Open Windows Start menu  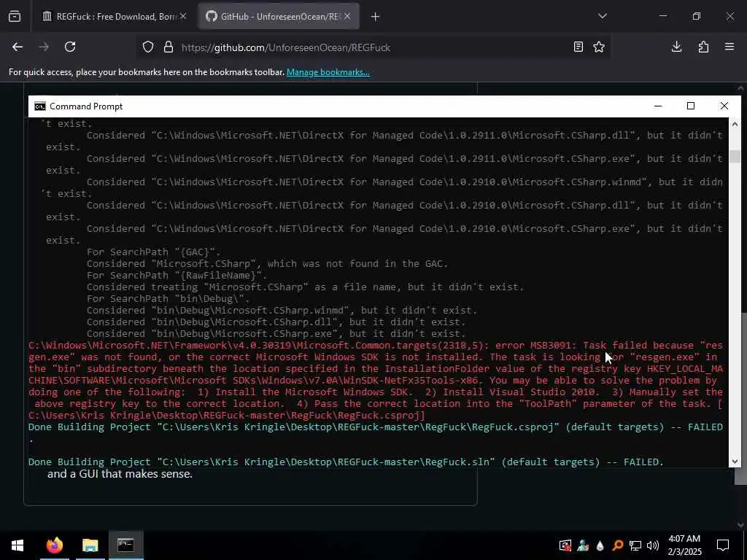pyautogui.click(x=18, y=545)
